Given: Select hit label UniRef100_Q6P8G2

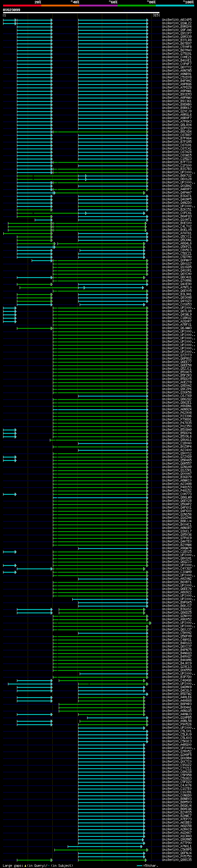Looking at the screenshot, I should pos(177,358).
